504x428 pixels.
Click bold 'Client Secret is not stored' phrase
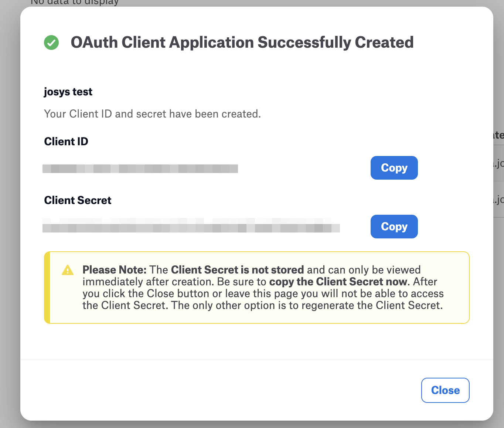237,270
